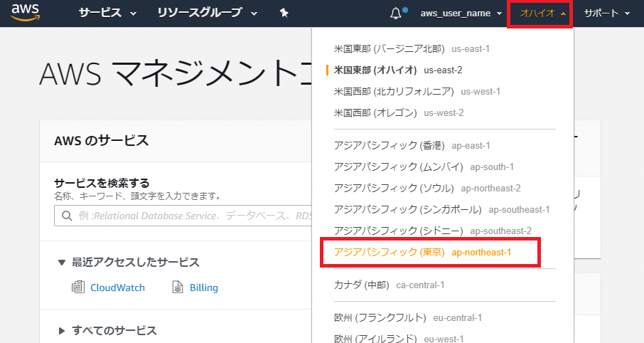Open the CloudWatch link
The height and width of the screenshot is (343, 644).
[x=117, y=287]
